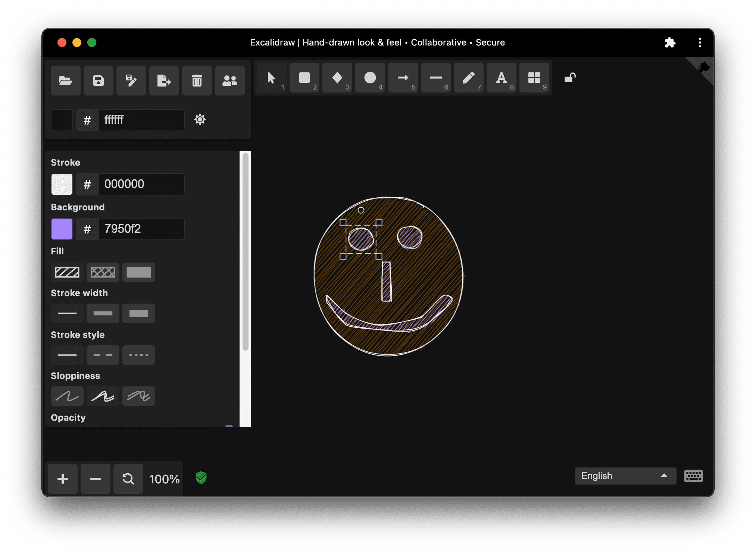This screenshot has width=756, height=552.
Task: Toggle solid fill style
Action: (138, 272)
